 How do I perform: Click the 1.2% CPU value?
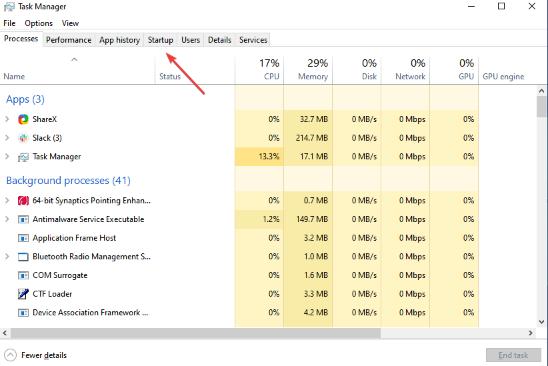271,219
